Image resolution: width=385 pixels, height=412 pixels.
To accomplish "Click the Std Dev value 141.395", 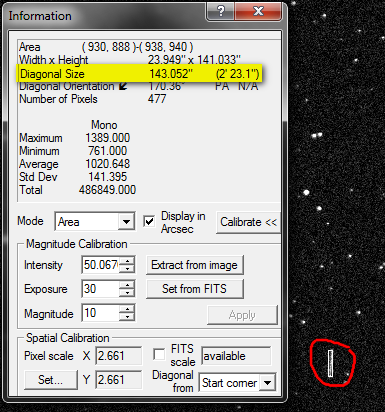I will click(x=108, y=177).
